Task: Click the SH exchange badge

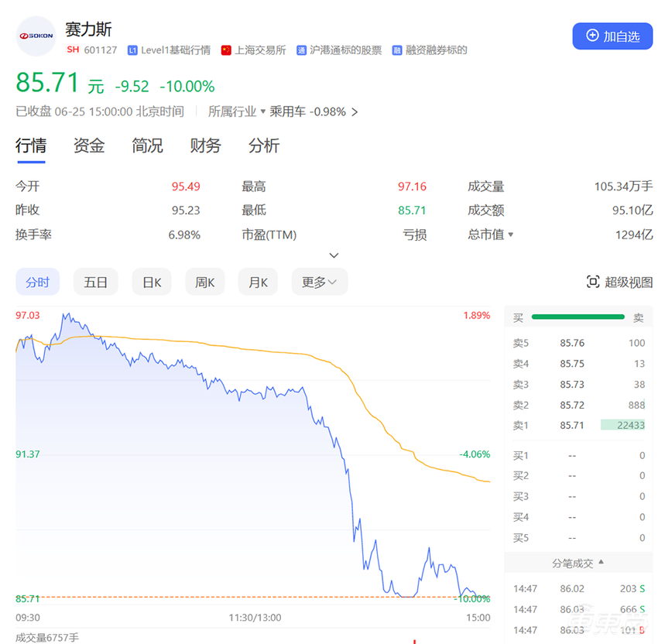Action: (73, 50)
